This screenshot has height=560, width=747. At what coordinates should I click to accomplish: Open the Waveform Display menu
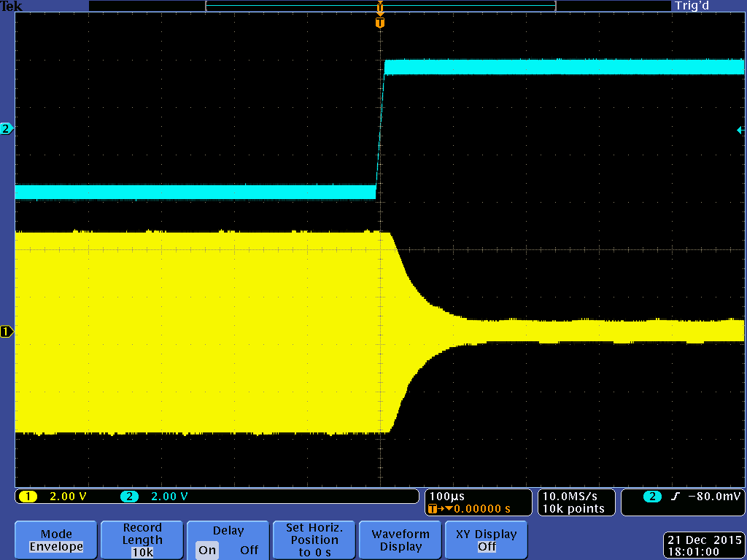400,540
